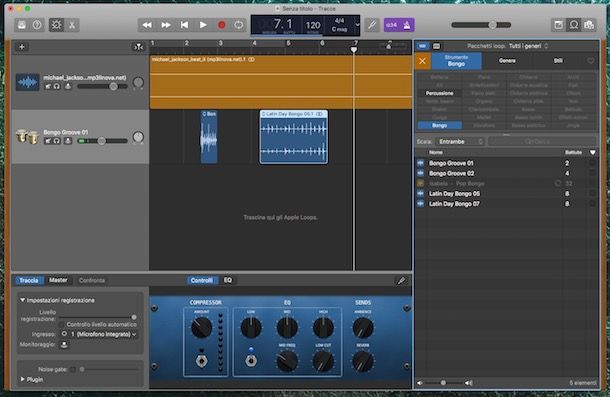Open the Quick Help question-mark button
Image resolution: width=610 pixels, height=397 pixels.
tap(37, 25)
